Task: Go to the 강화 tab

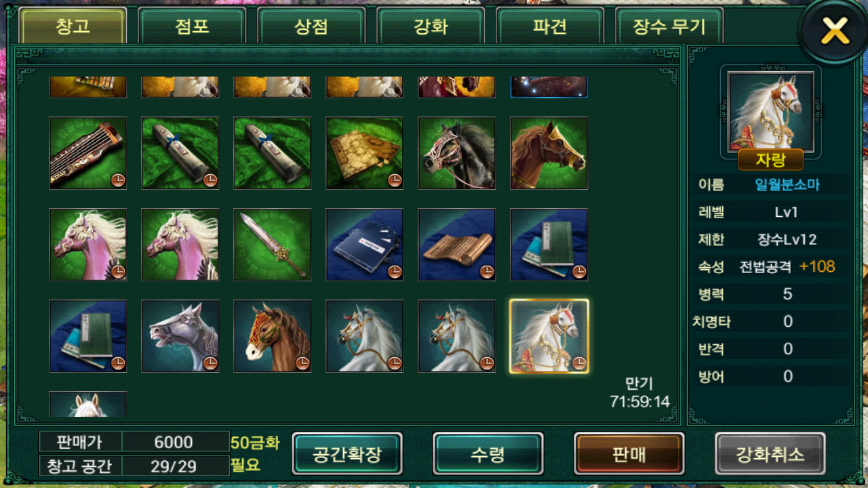Action: pyautogui.click(x=431, y=26)
